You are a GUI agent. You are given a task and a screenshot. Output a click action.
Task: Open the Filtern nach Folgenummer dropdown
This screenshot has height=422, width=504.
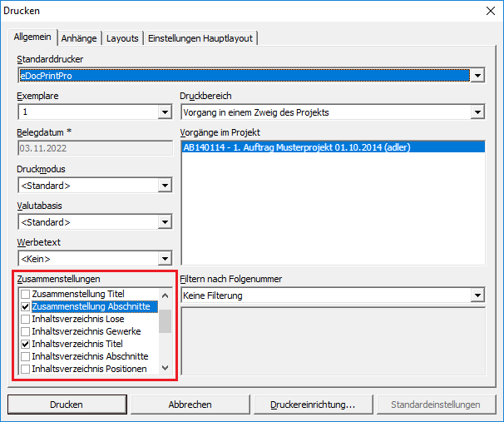click(x=477, y=295)
